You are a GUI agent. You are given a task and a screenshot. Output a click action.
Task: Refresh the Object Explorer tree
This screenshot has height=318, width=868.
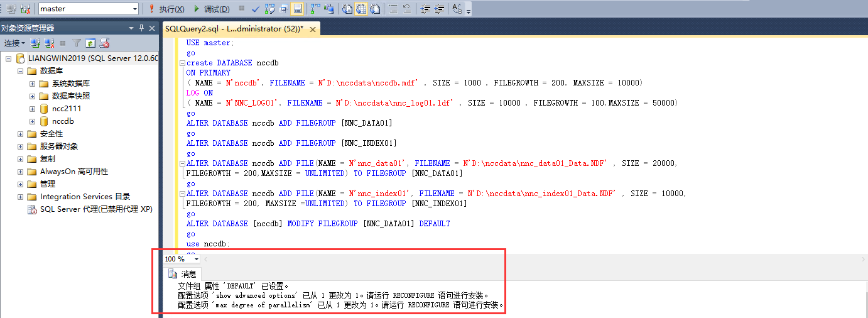tap(90, 43)
